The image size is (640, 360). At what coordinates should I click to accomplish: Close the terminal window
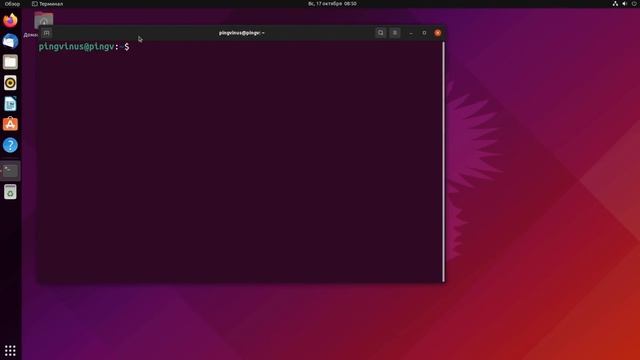[x=438, y=33]
